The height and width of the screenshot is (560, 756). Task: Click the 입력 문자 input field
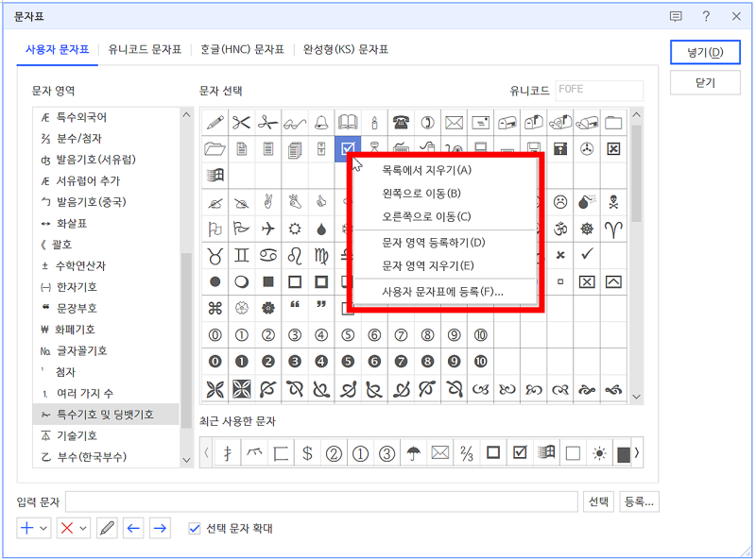coord(321,501)
